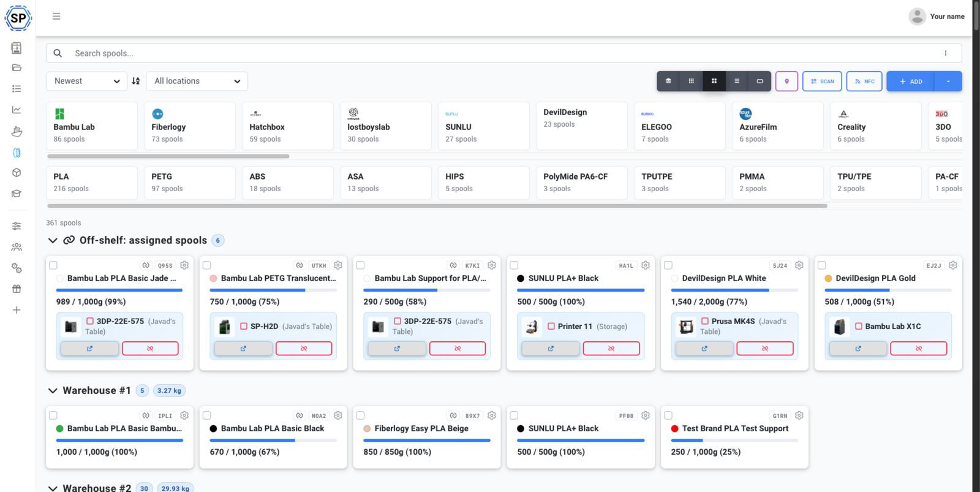Switch to the list rows view
This screenshot has width=980, height=492.
[x=737, y=81]
